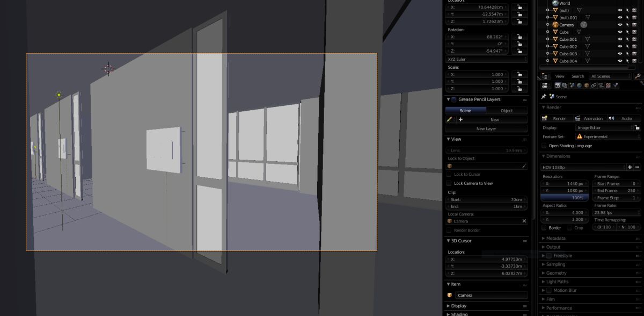
Task: Open the properties editor type selector
Action: (545, 85)
